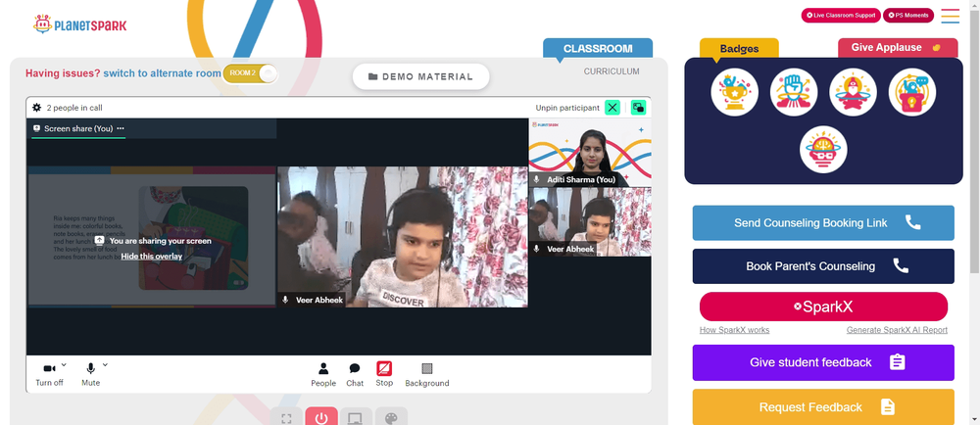Open the Chat panel
Screen dimensions: 980x425
point(355,374)
